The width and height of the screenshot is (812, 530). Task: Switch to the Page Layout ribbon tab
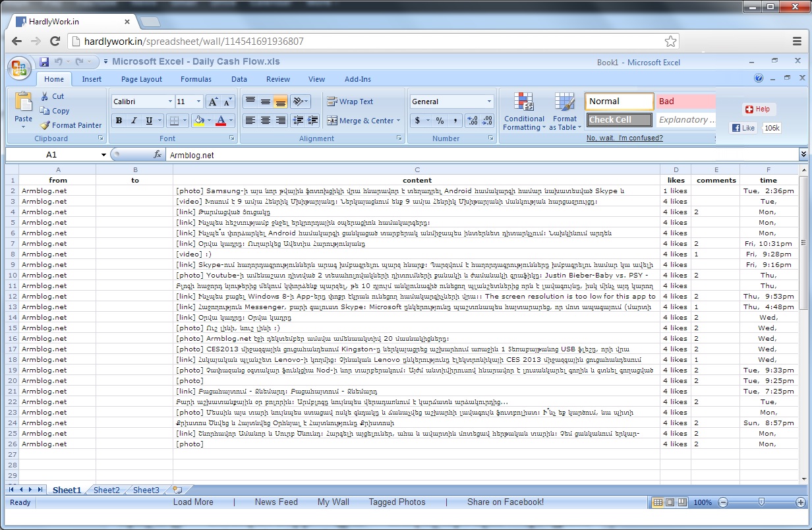point(142,79)
